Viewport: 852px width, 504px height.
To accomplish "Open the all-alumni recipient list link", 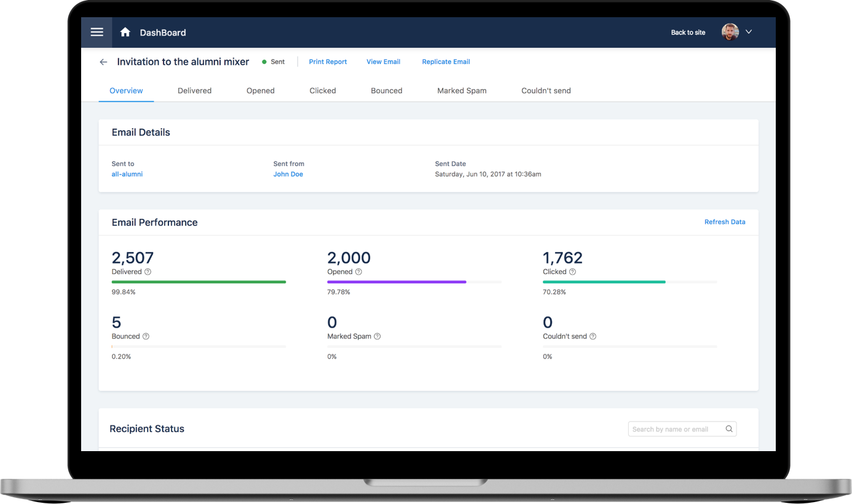I will pyautogui.click(x=127, y=174).
